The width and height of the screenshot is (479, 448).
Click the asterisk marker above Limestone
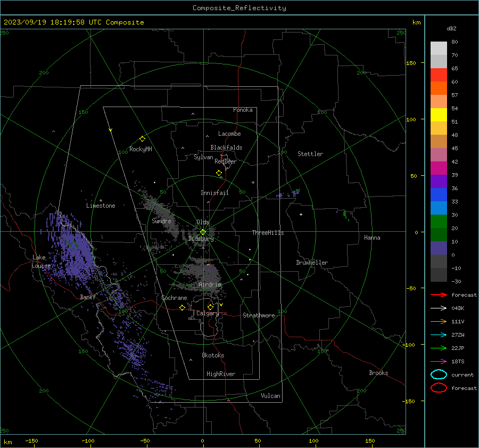(x=101, y=201)
